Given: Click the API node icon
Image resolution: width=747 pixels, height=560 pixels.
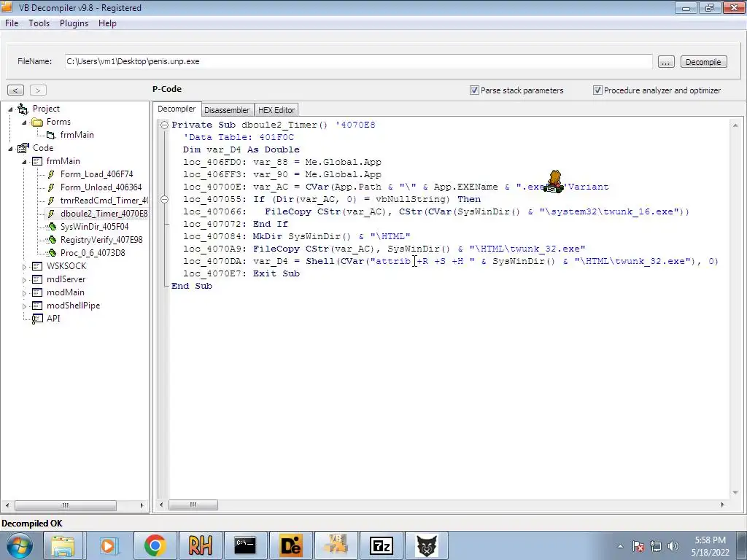Looking at the screenshot, I should 37,319.
